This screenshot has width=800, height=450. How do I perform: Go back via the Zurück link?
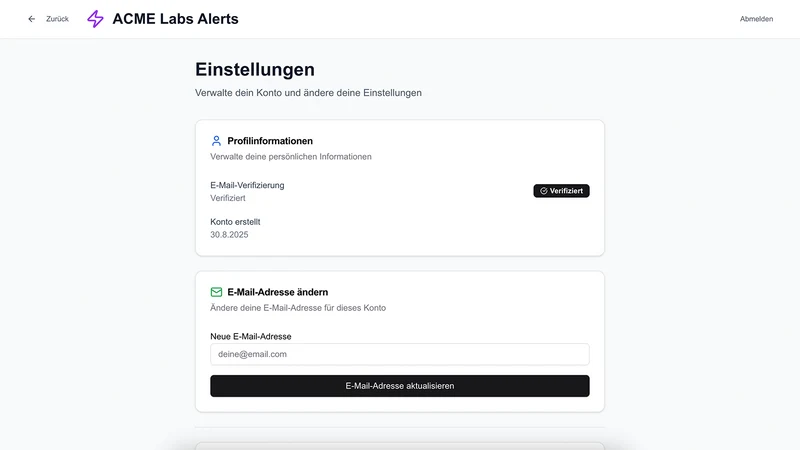coord(57,19)
